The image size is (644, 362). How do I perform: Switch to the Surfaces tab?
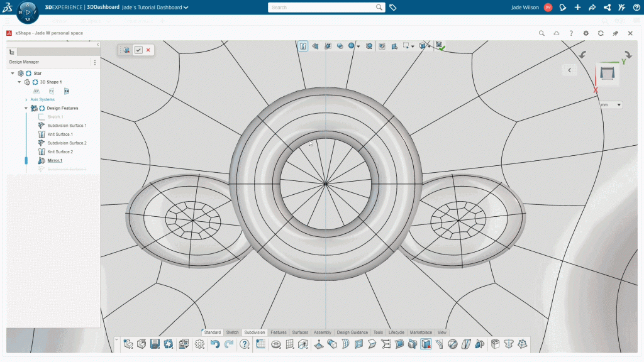coord(300,332)
